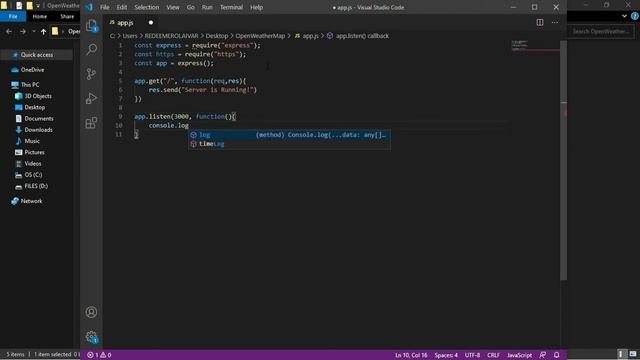
Task: Open the Search view in activity bar
Action: click(91, 49)
